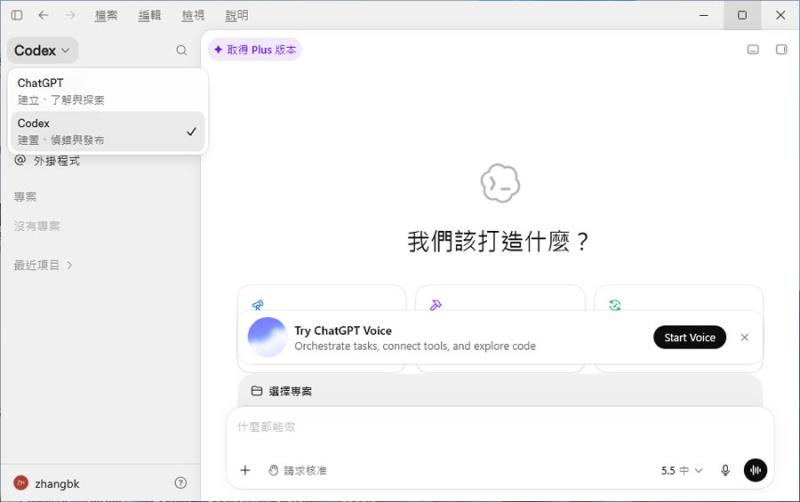Click the green refresh suggestion card icon

point(615,305)
